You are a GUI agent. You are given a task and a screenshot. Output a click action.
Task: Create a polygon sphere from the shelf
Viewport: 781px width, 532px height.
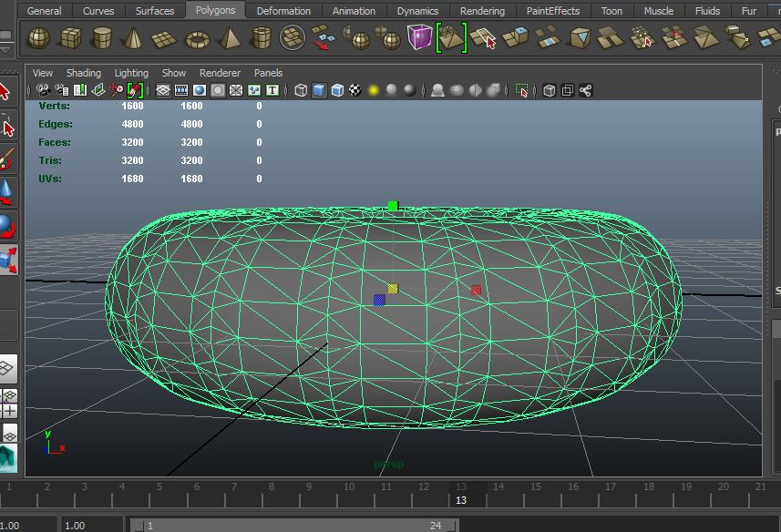coord(38,38)
